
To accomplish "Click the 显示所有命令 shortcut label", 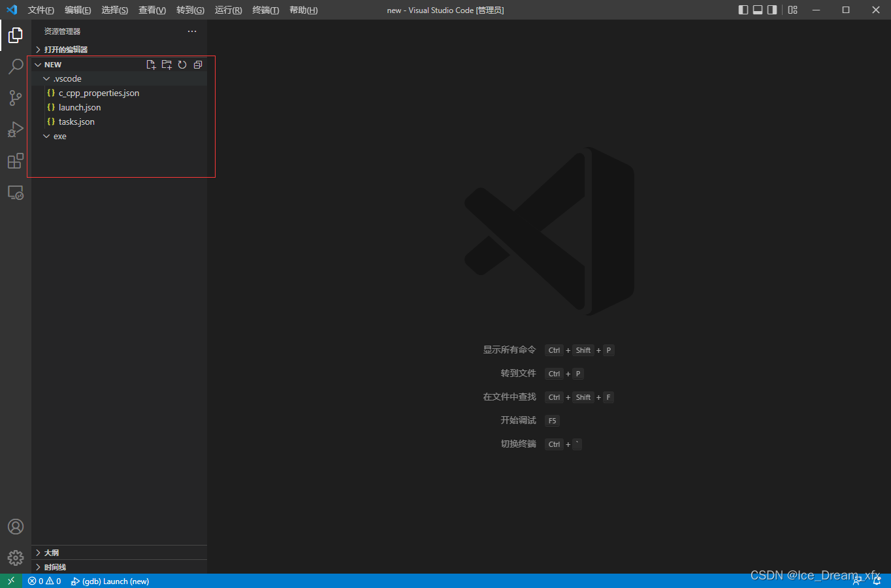I will (x=510, y=350).
